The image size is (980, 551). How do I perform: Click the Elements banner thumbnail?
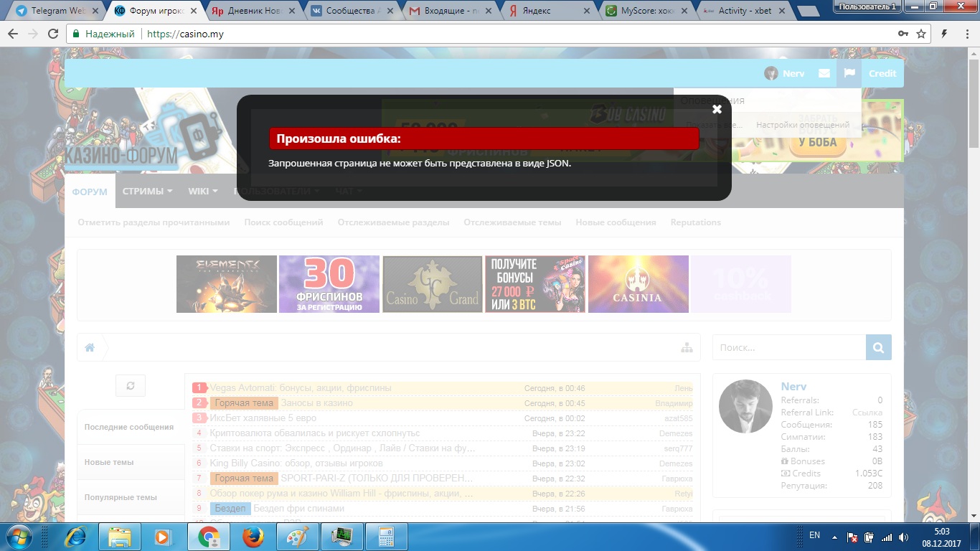point(227,284)
